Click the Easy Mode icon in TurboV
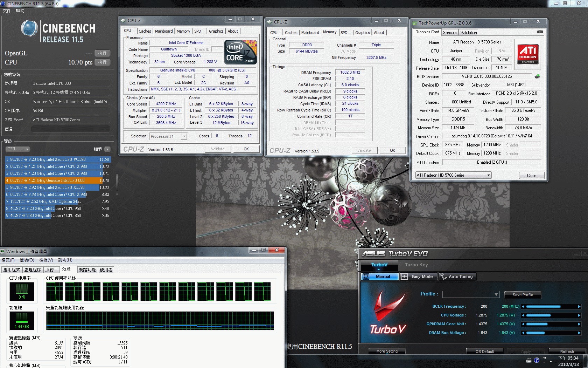588x368 pixels. (x=404, y=277)
